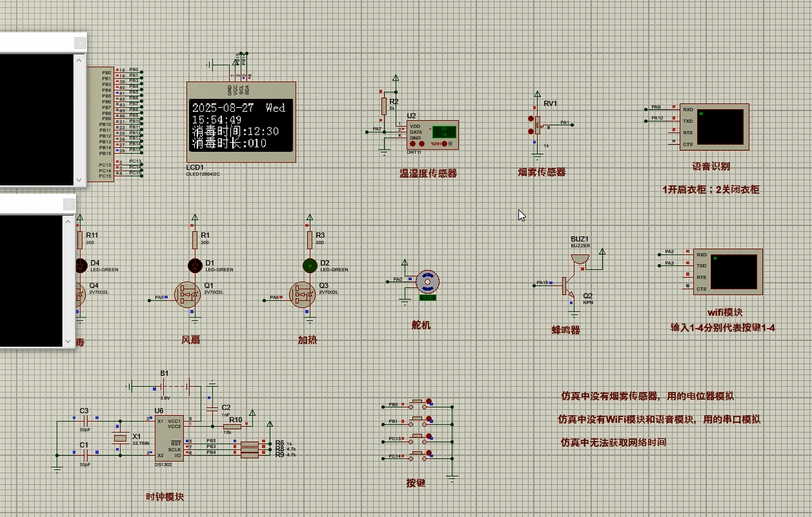Viewport: 812px width, 517px height.
Task: Click the OLED display showing the date
Action: (241, 125)
